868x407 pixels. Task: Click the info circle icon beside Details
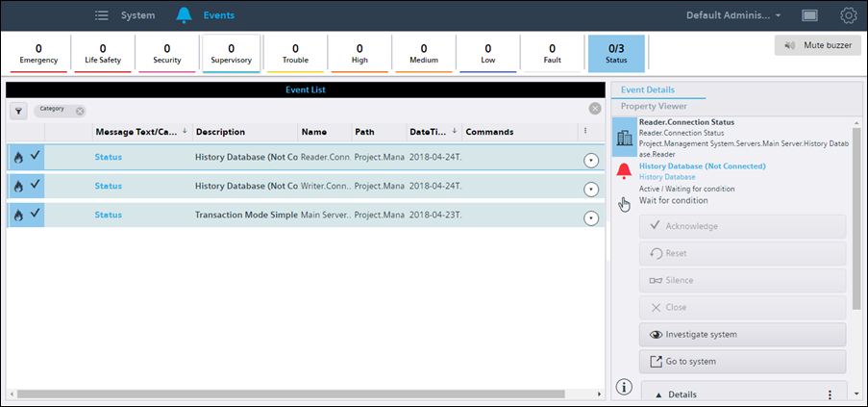point(624,388)
